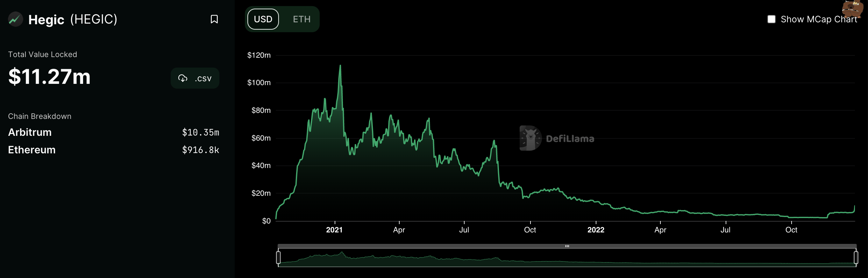The width and height of the screenshot is (868, 278).
Task: Enable the Show MCap Chart checkbox
Action: [x=771, y=19]
